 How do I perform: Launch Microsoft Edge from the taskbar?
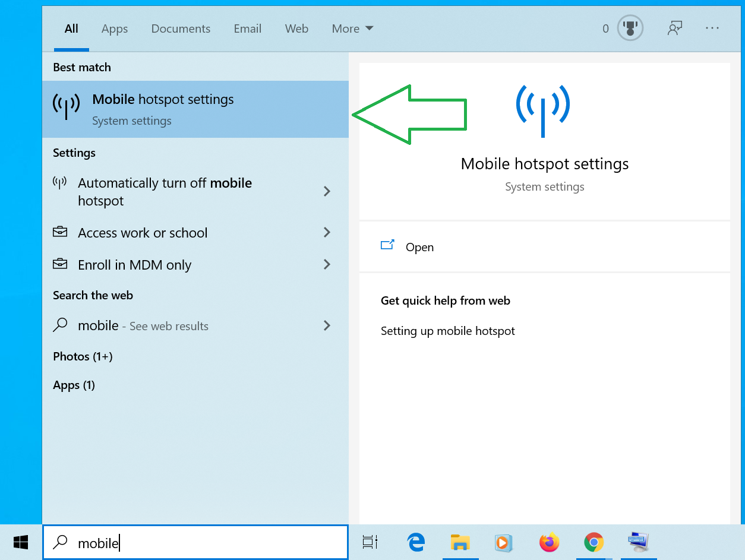click(x=416, y=542)
